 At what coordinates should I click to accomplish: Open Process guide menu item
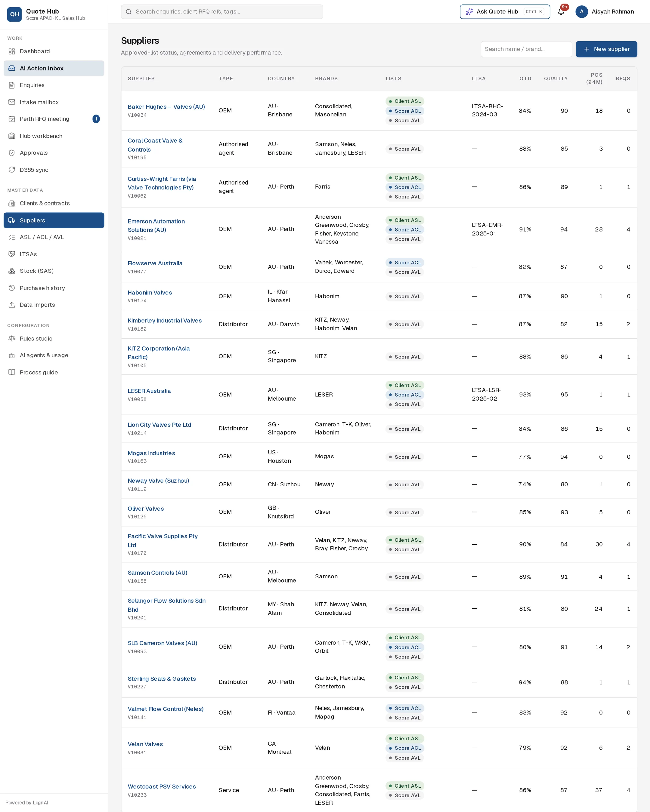(x=54, y=373)
